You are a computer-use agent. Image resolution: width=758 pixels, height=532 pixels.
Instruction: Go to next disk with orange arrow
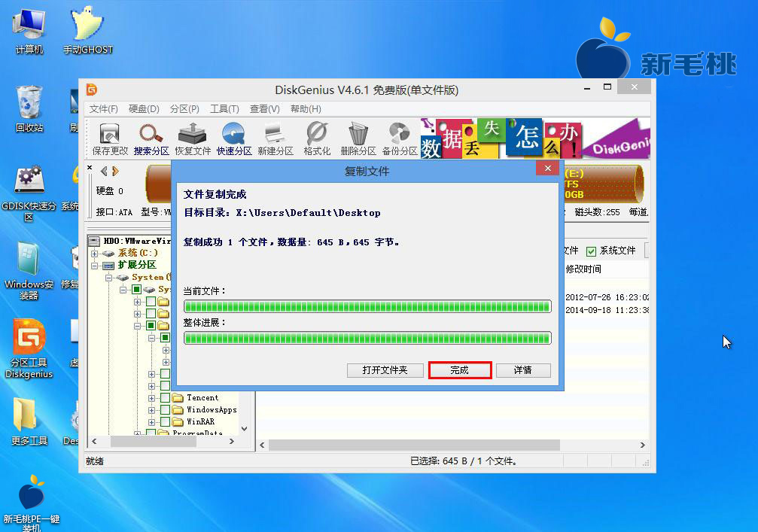tap(115, 171)
